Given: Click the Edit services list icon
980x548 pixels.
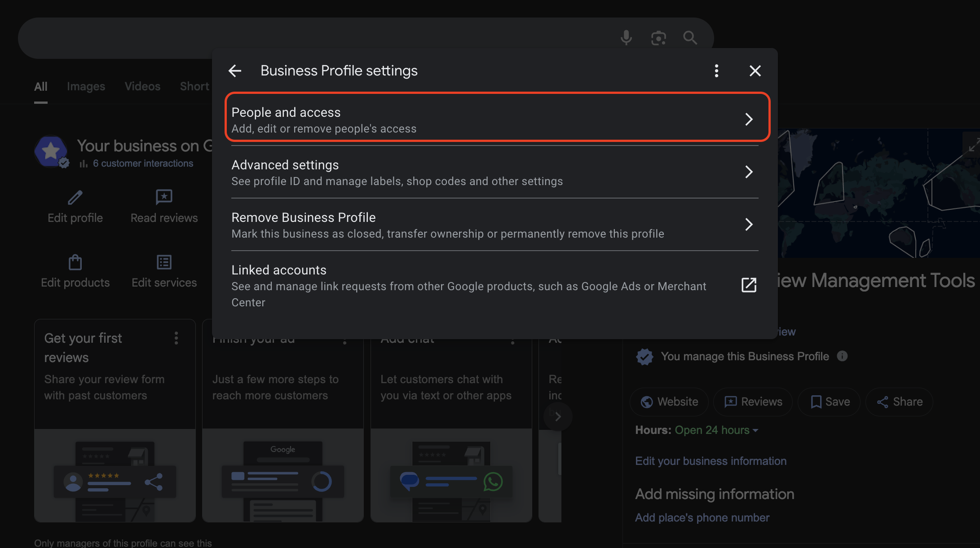Looking at the screenshot, I should [x=164, y=262].
